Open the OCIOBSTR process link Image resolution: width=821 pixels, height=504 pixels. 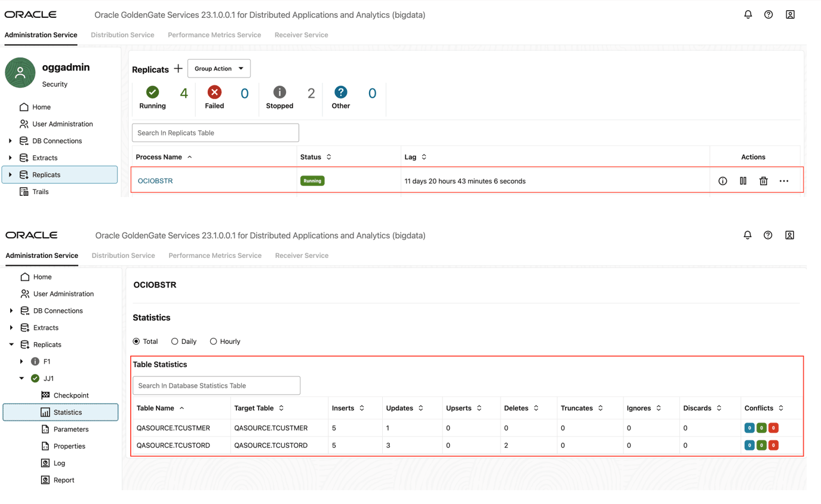point(155,180)
